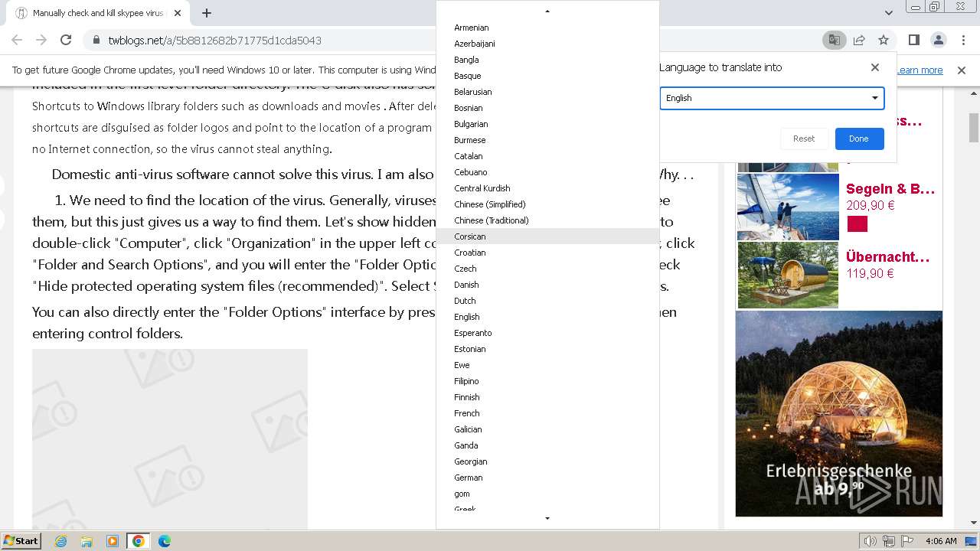Viewport: 980px width, 551px height.
Task: Choose Czech from the list
Action: click(x=547, y=269)
